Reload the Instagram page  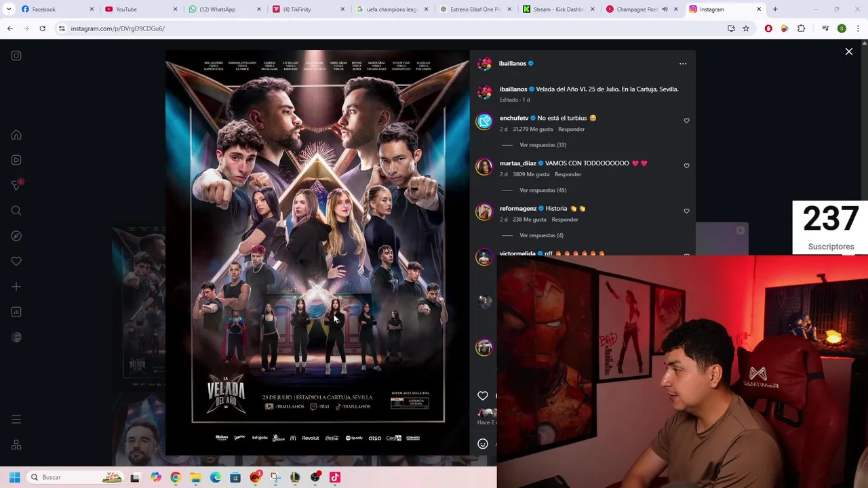pyautogui.click(x=42, y=28)
